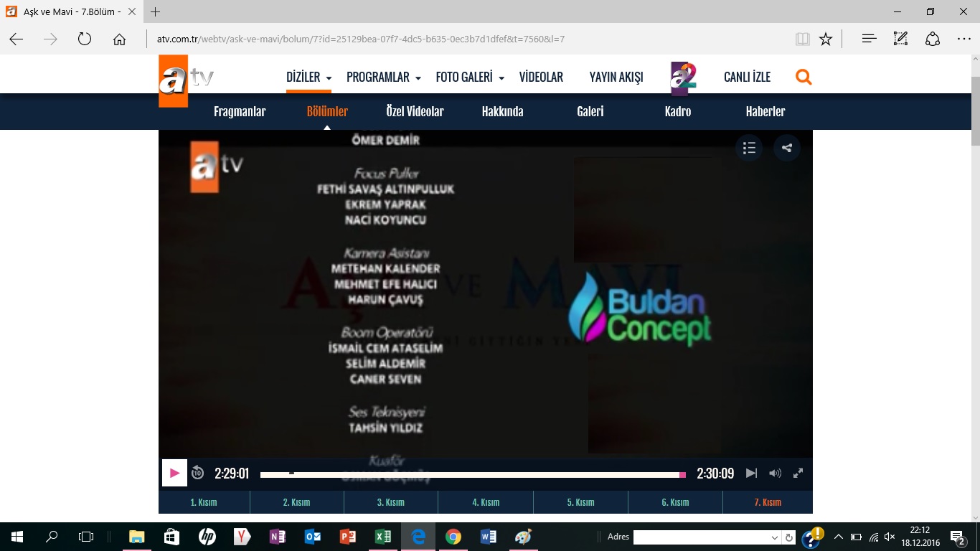Open Word from the taskbar

488,537
